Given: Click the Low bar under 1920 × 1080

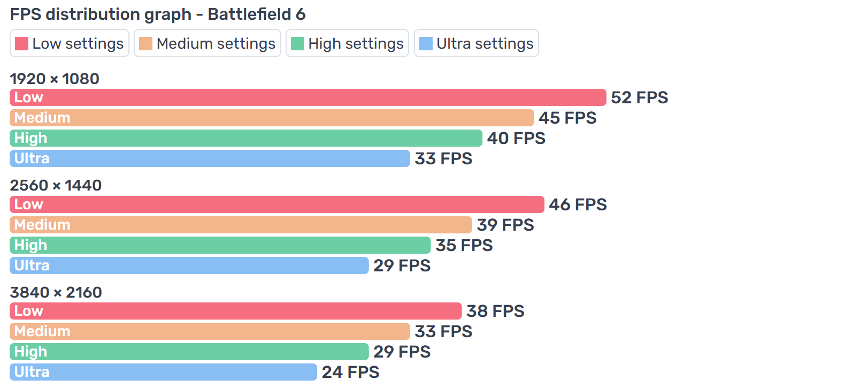Looking at the screenshot, I should point(308,97).
